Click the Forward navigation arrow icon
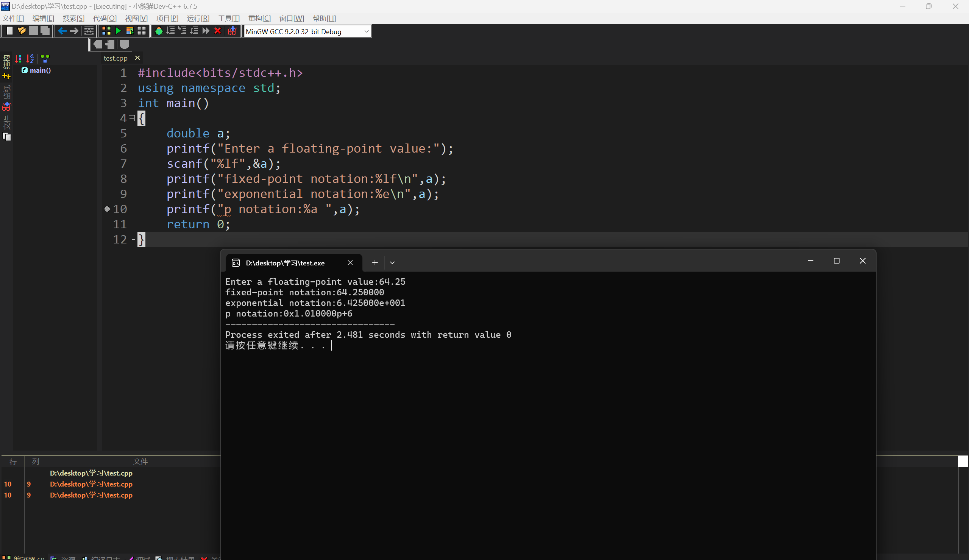The height and width of the screenshot is (560, 969). pos(74,31)
